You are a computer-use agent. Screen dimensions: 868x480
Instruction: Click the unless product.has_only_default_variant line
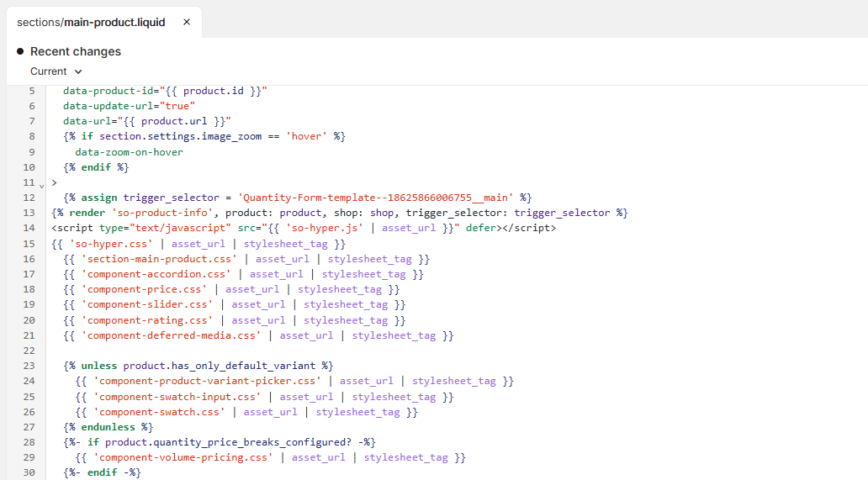198,366
